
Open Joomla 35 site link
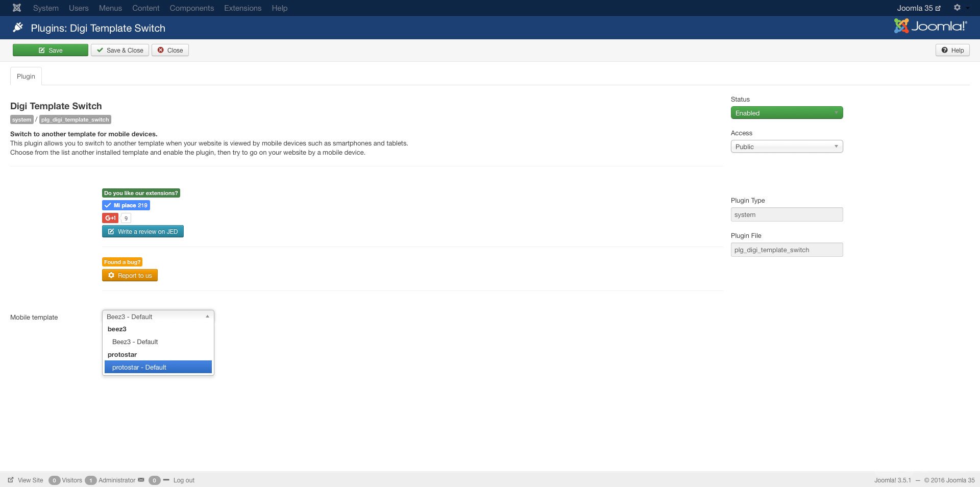[919, 8]
